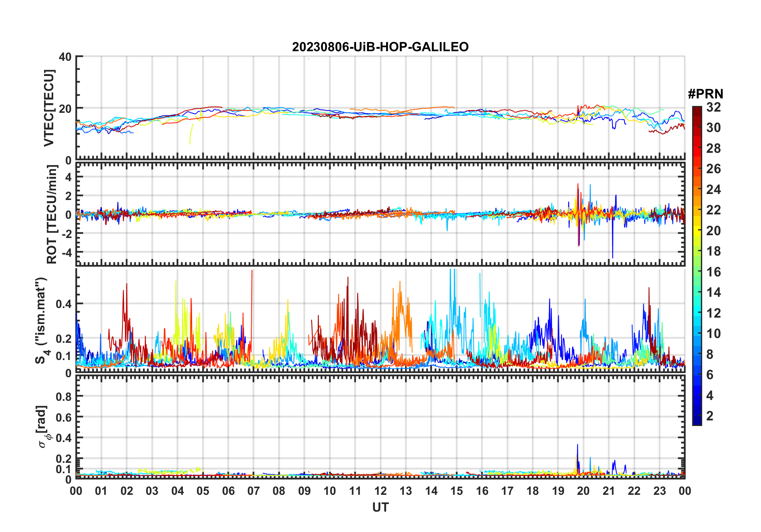The image size is (761, 532).
Task: Click the 12 tick label on the UT axis
Action: 380,491
